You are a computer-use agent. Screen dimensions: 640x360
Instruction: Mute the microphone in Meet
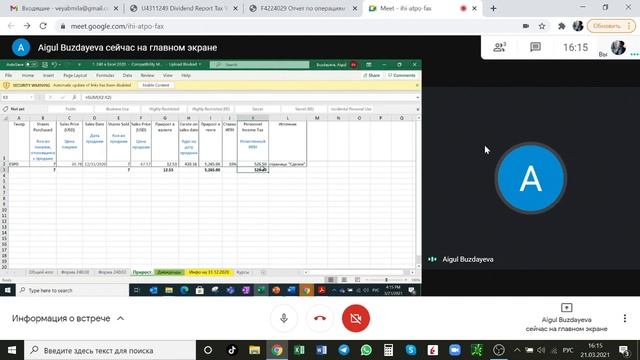click(284, 318)
